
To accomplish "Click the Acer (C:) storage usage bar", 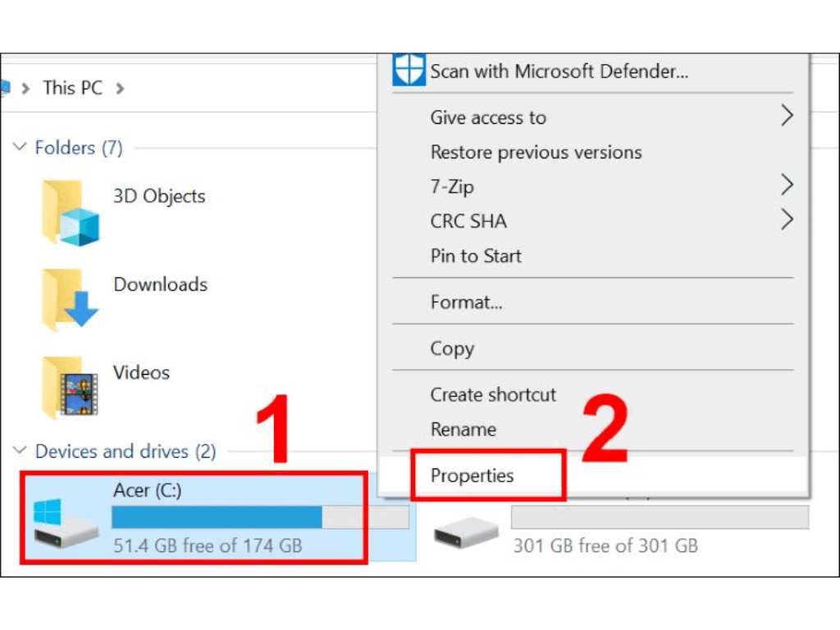I will 259,518.
